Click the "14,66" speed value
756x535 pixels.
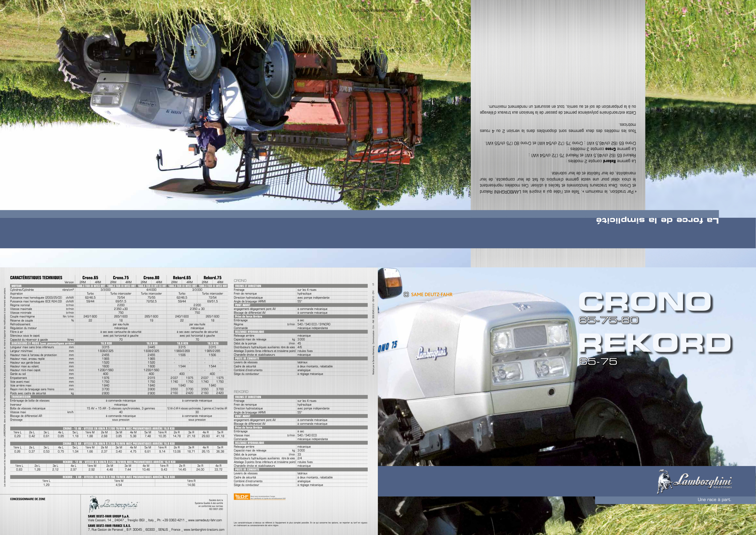pyautogui.click(x=191, y=485)
